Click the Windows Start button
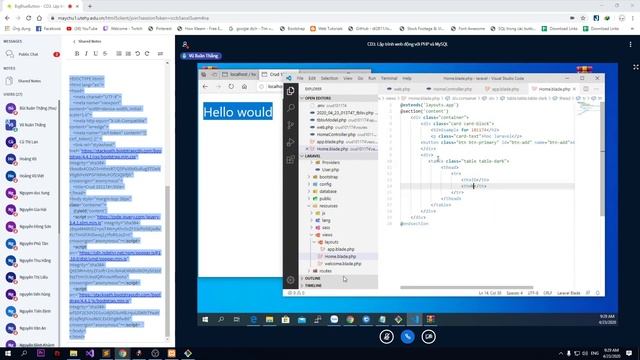This screenshot has height=360, width=640. [7, 353]
